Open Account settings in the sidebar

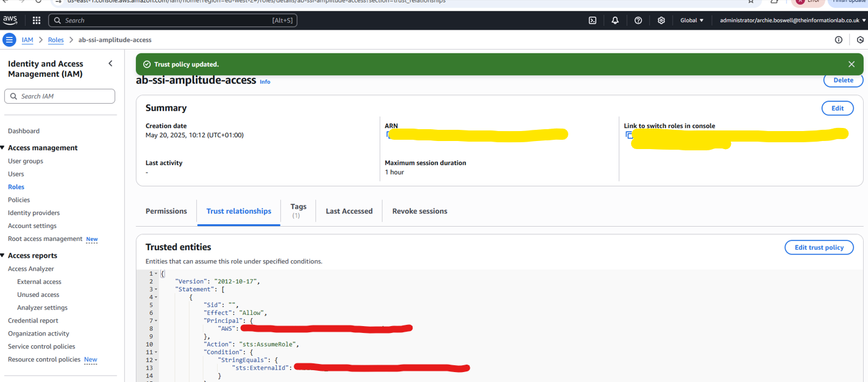[x=32, y=226]
